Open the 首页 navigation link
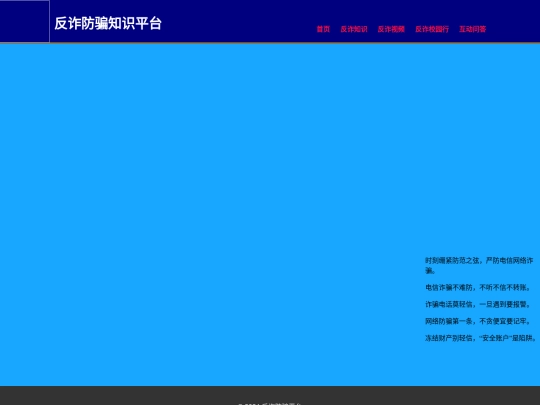This screenshot has height=405, width=540. [x=323, y=29]
